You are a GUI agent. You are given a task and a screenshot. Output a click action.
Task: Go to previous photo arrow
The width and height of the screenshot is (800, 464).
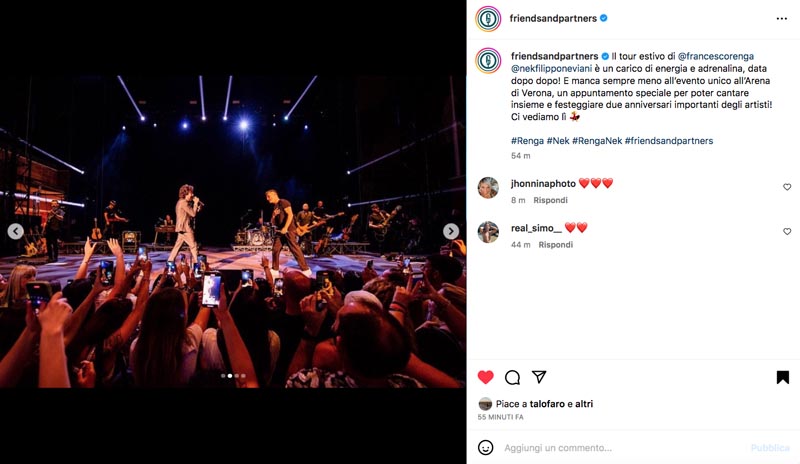tap(15, 231)
